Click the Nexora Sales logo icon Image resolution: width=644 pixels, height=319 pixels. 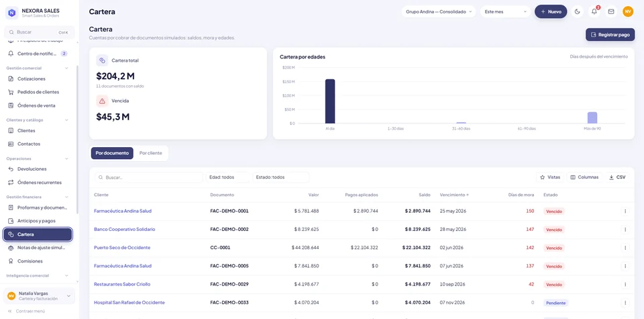12,13
